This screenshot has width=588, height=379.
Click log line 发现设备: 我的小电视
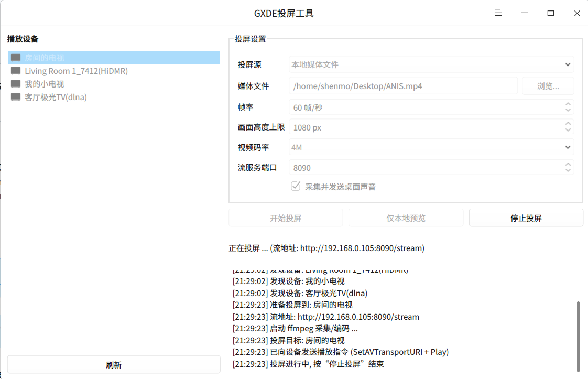coord(288,281)
